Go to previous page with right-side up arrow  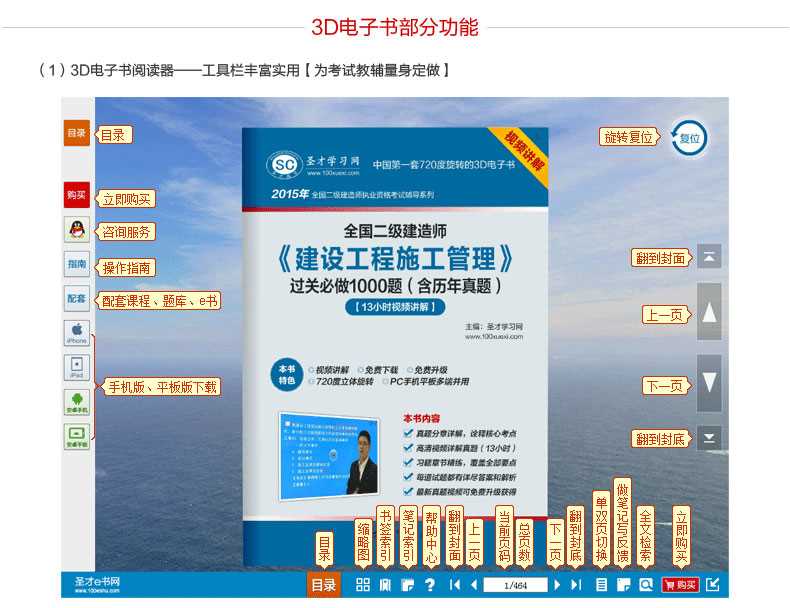click(x=708, y=313)
